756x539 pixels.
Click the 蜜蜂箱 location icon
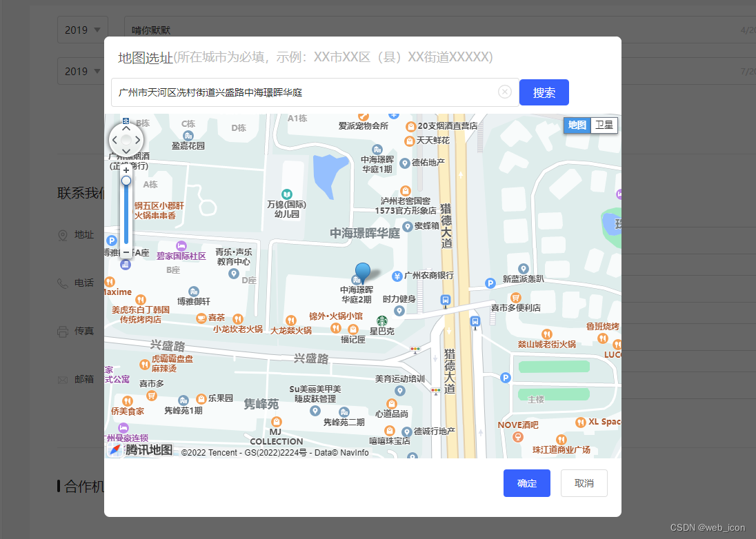pos(408,226)
